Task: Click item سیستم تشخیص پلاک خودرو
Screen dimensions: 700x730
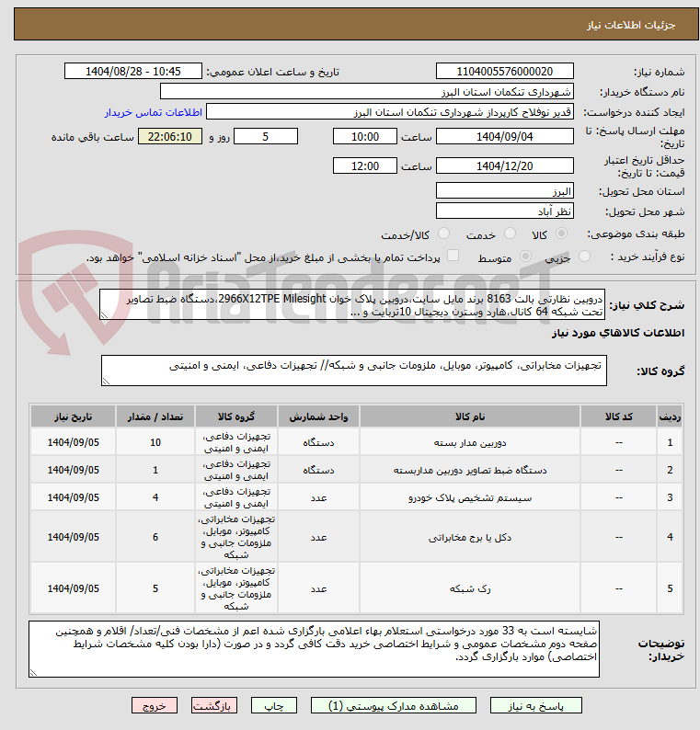Action: 469,497
